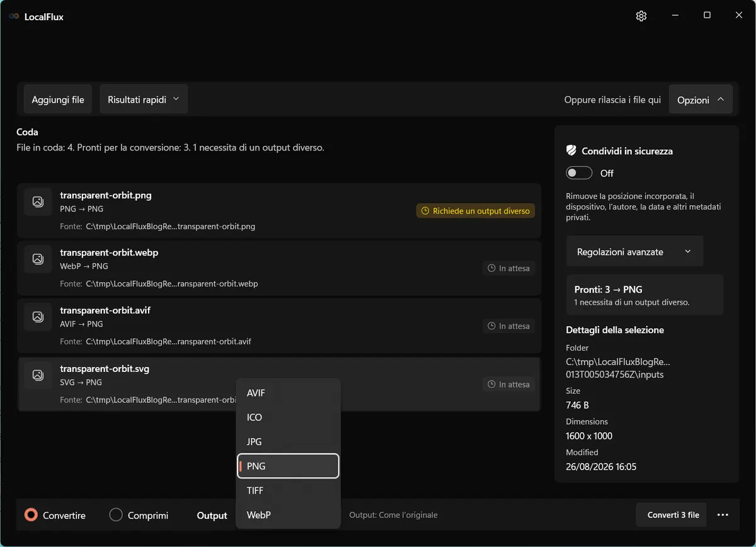The image size is (756, 547).
Task: Click the Dettagli della selezione heading
Action: [615, 330]
